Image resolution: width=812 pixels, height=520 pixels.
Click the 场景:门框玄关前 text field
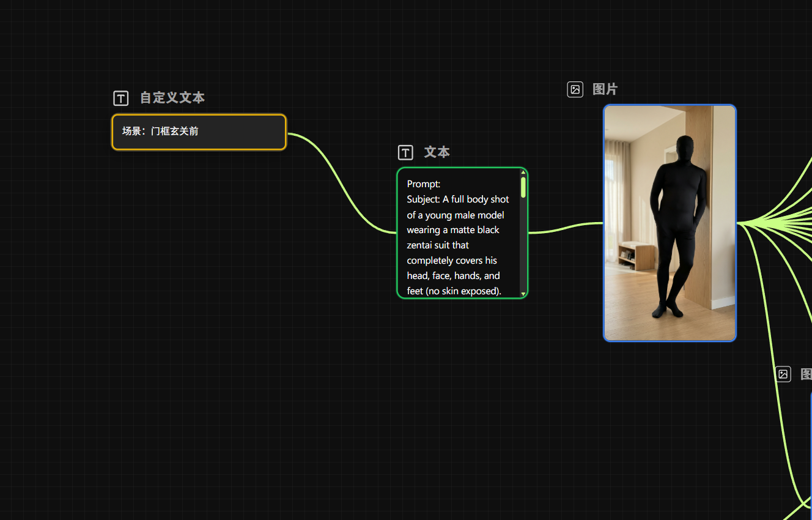199,132
